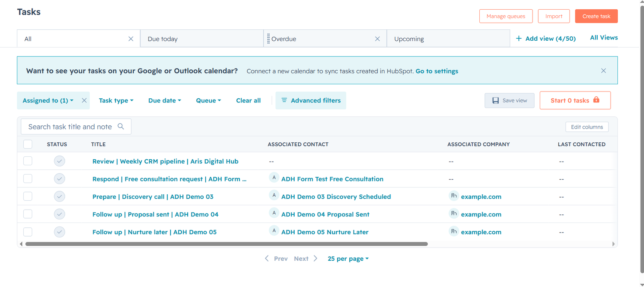Check the box for Follow up Nurture later task
Image resolution: width=644 pixels, height=287 pixels.
coord(28,232)
